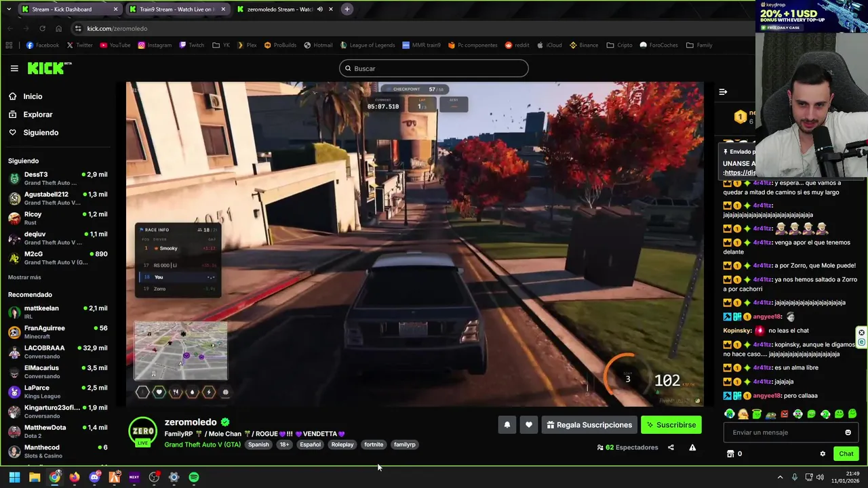Open the Cripto bookmarks folder
The height and width of the screenshot is (488, 868).
[x=619, y=45]
